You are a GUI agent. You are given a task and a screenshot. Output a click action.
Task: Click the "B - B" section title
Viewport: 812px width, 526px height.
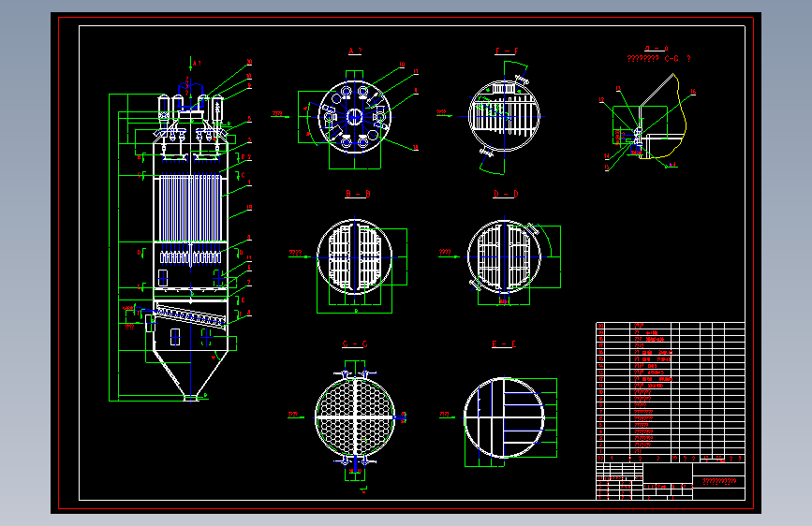358,194
